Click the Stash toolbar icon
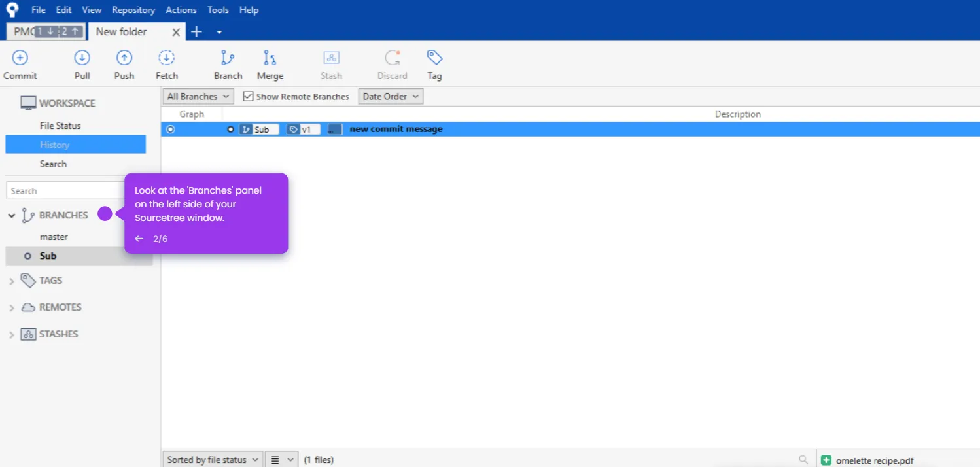Image resolution: width=980 pixels, height=467 pixels. (x=331, y=58)
